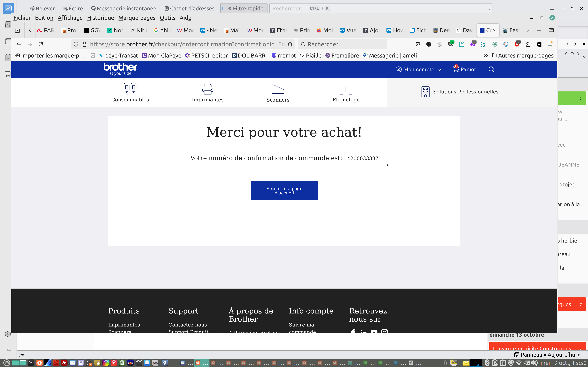Open the Imprimantes printer icon
Screen dimensions: 588x367
pyautogui.click(x=207, y=89)
